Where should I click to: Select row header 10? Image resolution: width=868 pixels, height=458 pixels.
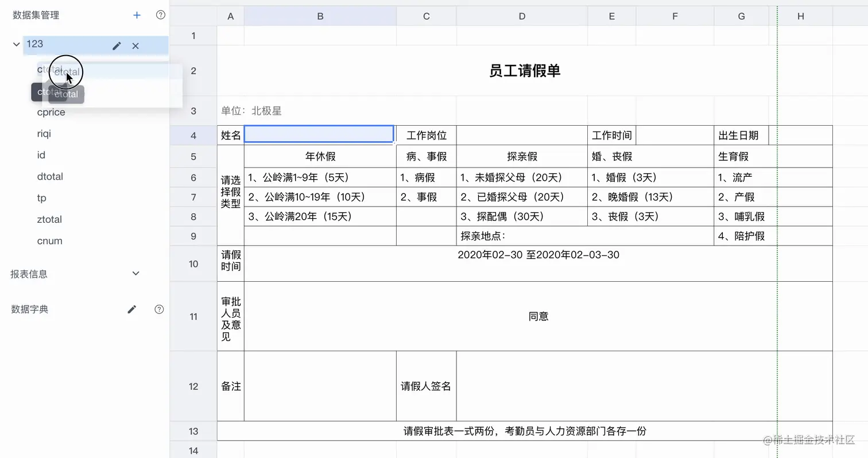coord(193,264)
